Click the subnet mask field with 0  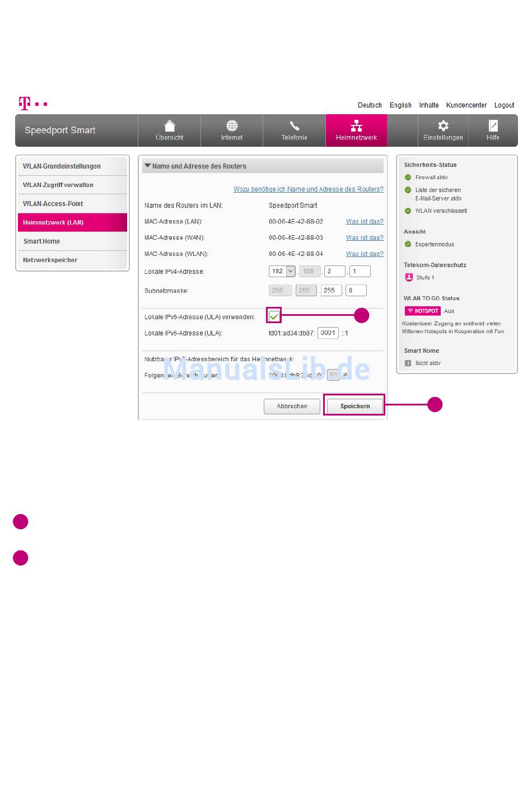pos(356,290)
